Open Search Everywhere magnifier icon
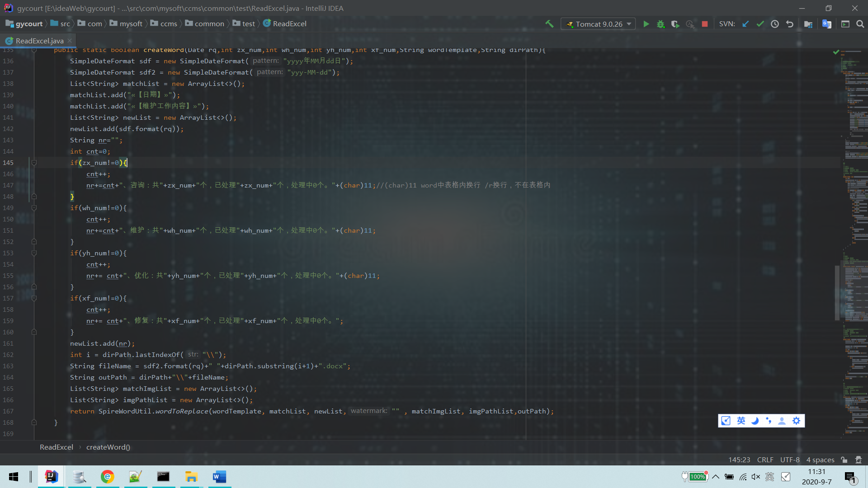Viewport: 868px width, 488px height. point(860,24)
